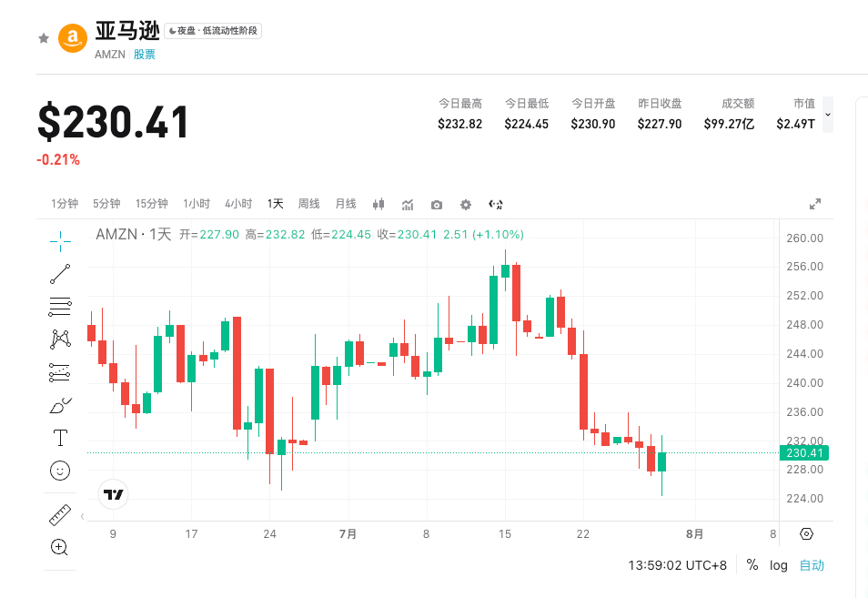The width and height of the screenshot is (868, 598).
Task: Click the 8月 date axis label
Action: pos(694,533)
